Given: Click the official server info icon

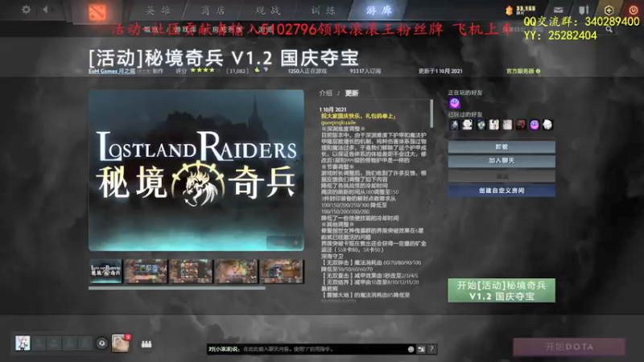Looking at the screenshot, I should pos(538,71).
